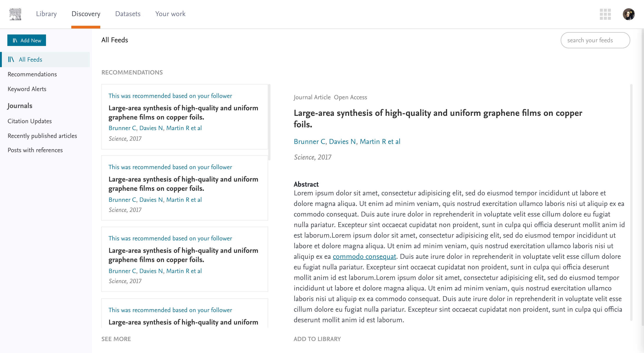Click first card's Martin R et al link
The image size is (644, 353).
click(184, 128)
